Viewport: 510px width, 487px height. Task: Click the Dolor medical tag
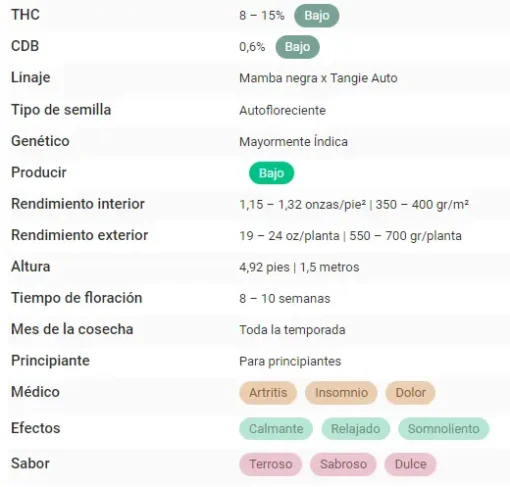pos(410,393)
